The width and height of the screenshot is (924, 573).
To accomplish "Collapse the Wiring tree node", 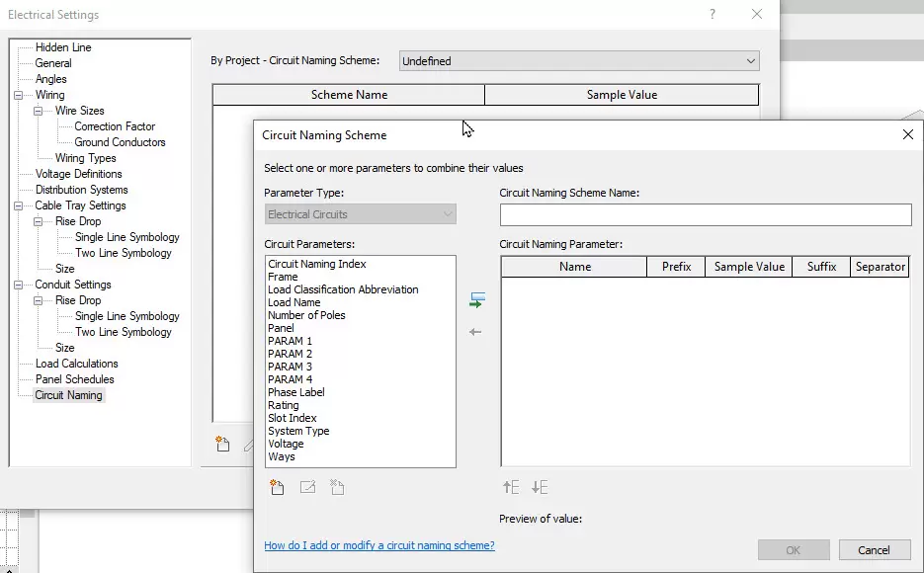I will pyautogui.click(x=18, y=95).
